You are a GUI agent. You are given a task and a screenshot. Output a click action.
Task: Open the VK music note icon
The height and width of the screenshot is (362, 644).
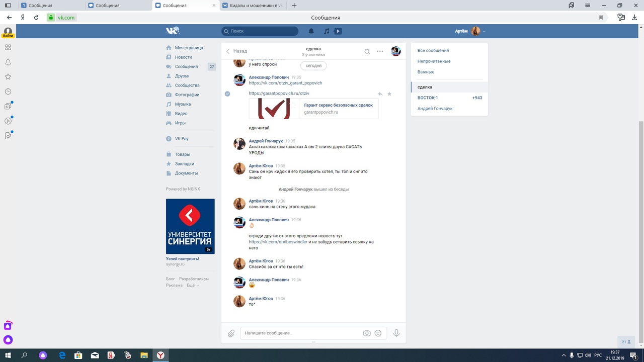pos(327,31)
